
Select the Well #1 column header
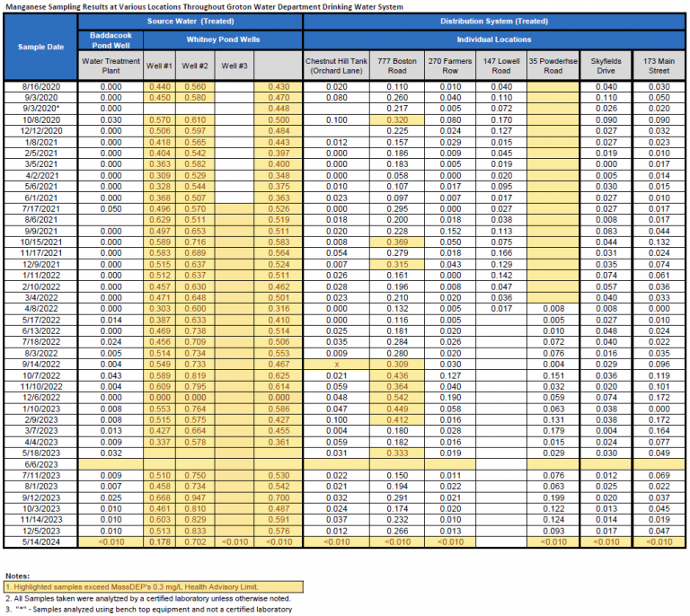[x=160, y=65]
